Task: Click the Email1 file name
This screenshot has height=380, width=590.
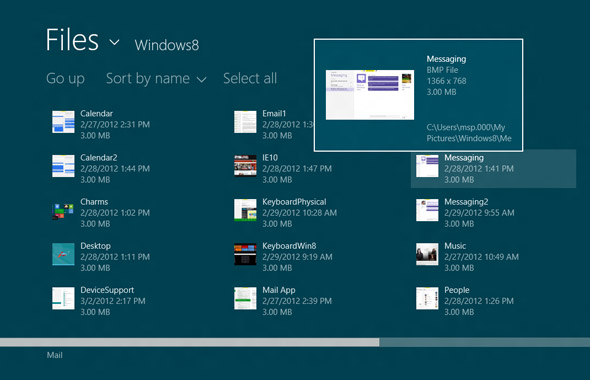Action: pos(274,113)
